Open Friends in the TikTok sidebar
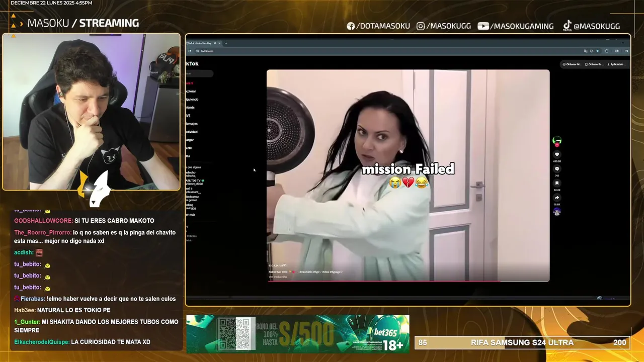Screen dimensions: 644x362 (x=190, y=107)
